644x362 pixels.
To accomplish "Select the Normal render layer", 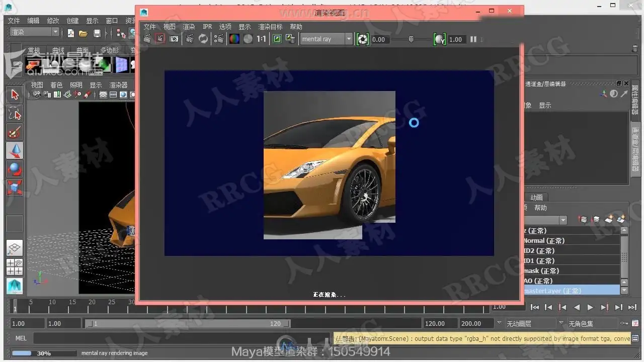I will (572, 240).
